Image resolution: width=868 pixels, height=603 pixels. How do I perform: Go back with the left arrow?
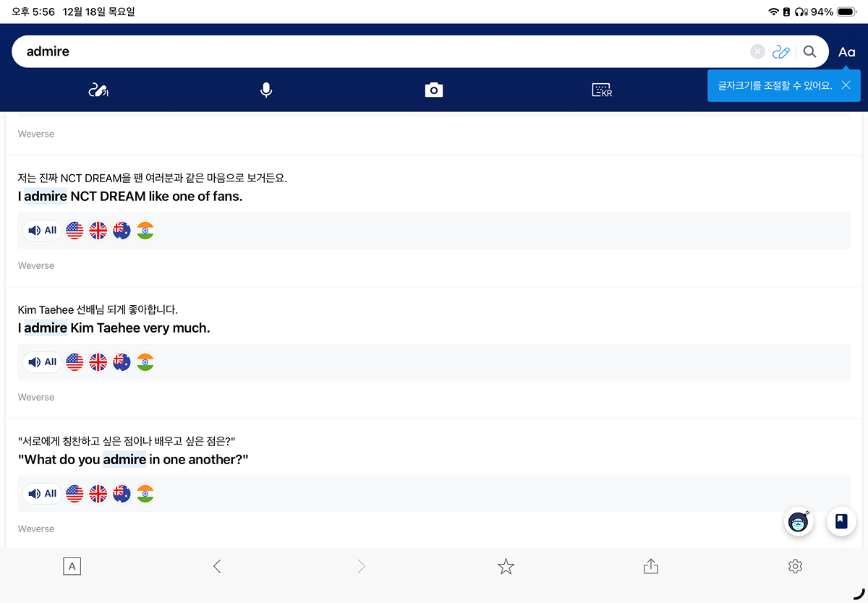coord(216,567)
